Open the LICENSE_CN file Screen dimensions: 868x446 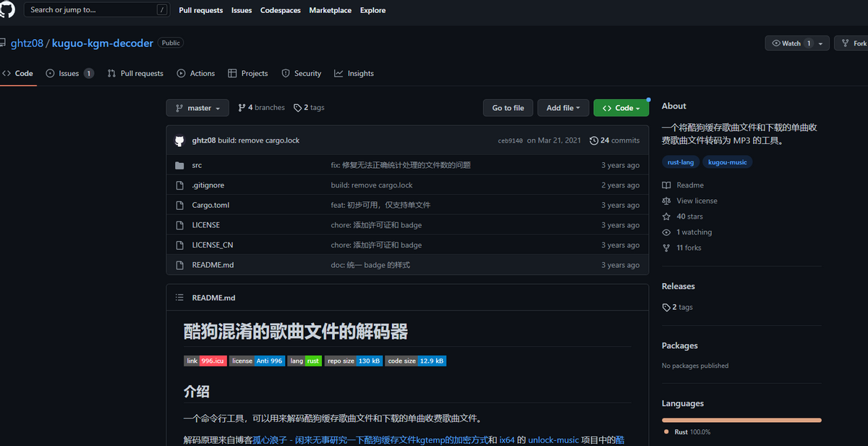(213, 245)
